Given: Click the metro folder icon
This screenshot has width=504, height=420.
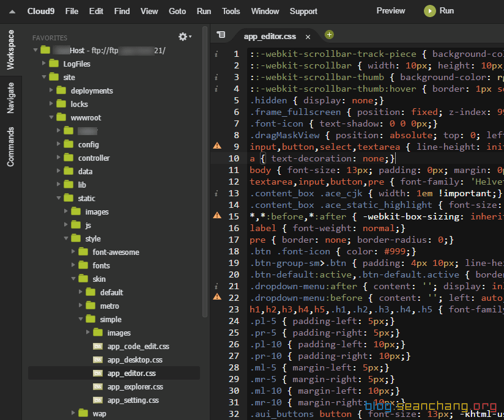Looking at the screenshot, I should [x=91, y=306].
